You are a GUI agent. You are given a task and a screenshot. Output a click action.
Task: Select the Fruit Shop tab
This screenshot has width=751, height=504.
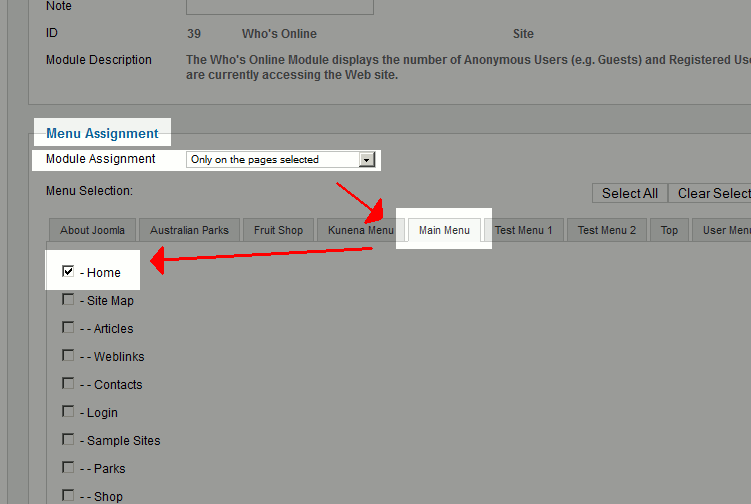[278, 230]
